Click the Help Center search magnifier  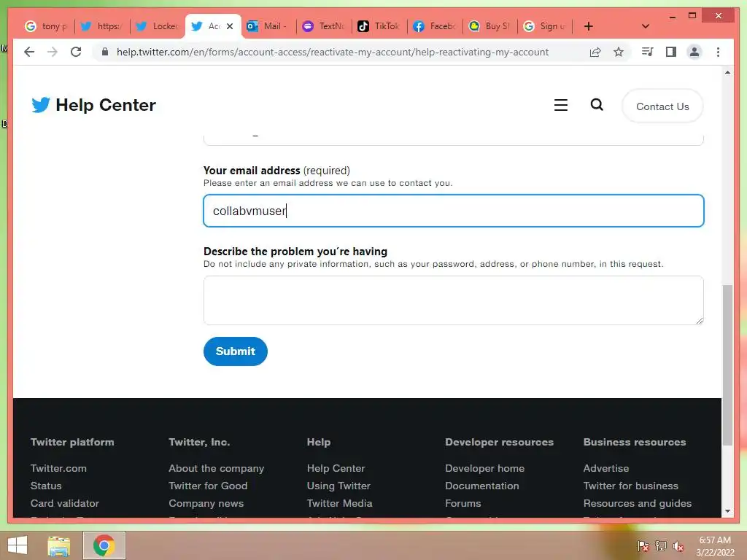tap(597, 104)
